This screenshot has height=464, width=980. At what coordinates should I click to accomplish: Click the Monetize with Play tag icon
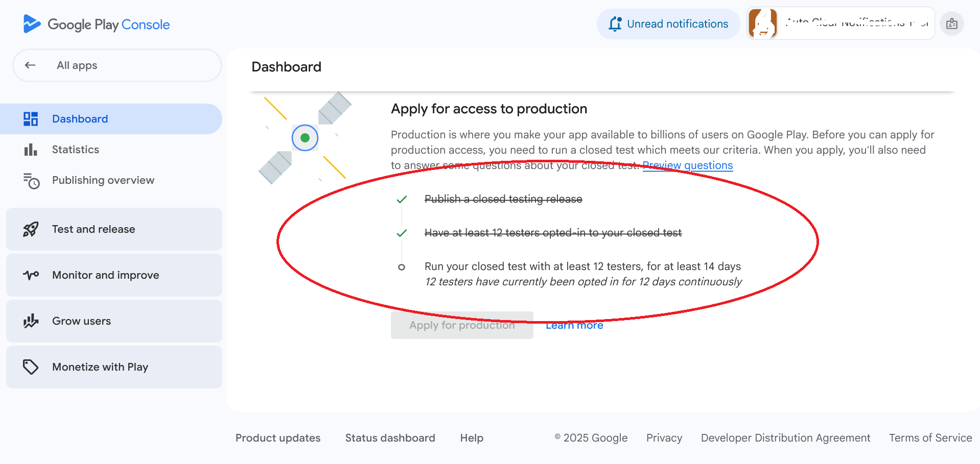click(31, 367)
